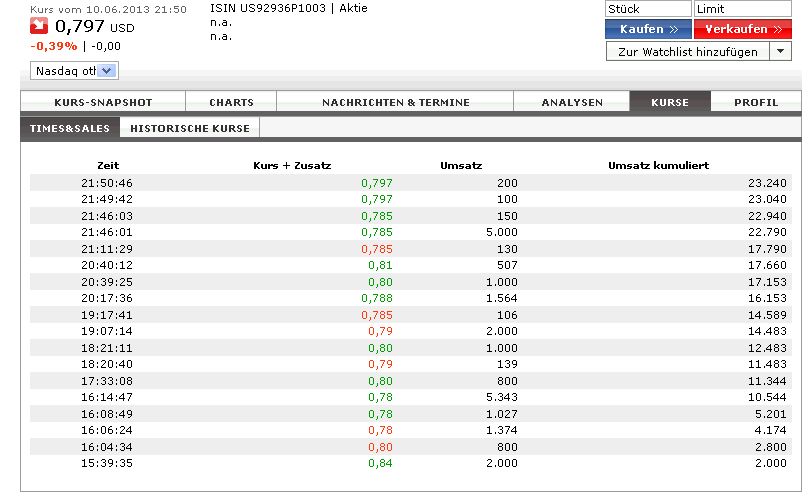Go to Nachrichten & Termine tab

point(394,102)
